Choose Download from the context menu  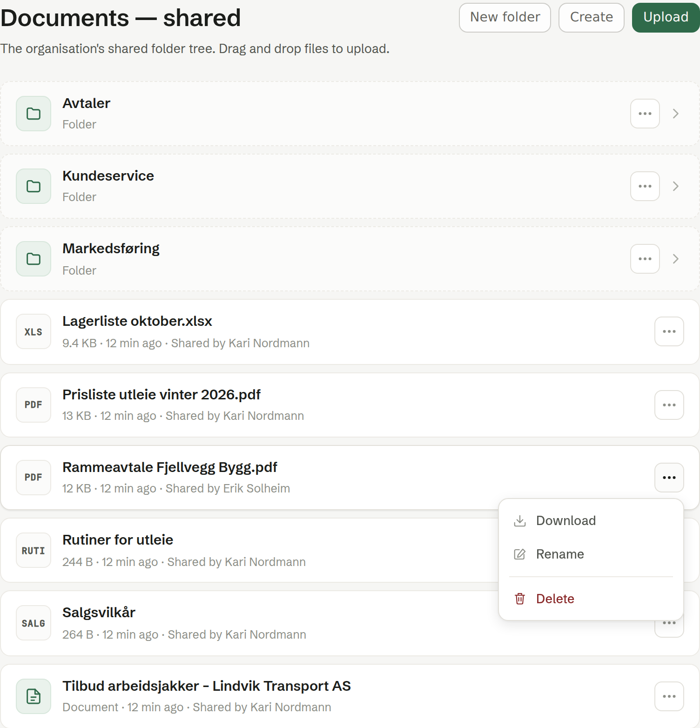coord(591,520)
